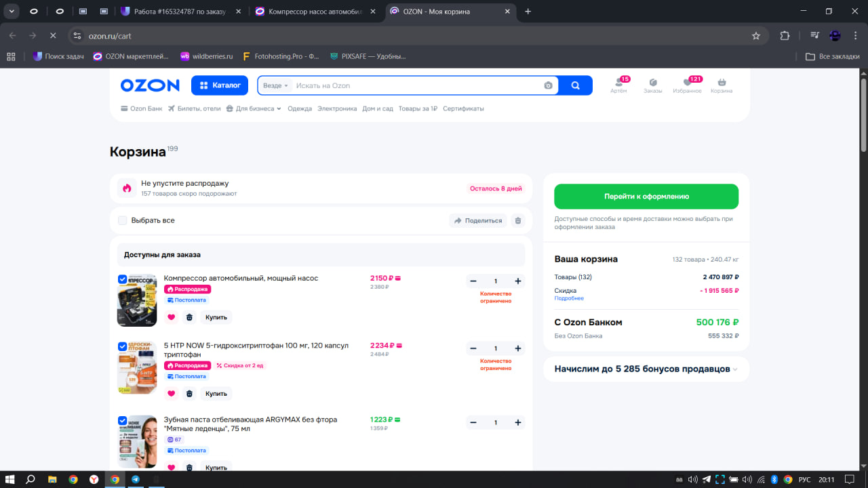The height and width of the screenshot is (488, 868).
Task: Click the blue magnifier search button
Action: point(575,85)
